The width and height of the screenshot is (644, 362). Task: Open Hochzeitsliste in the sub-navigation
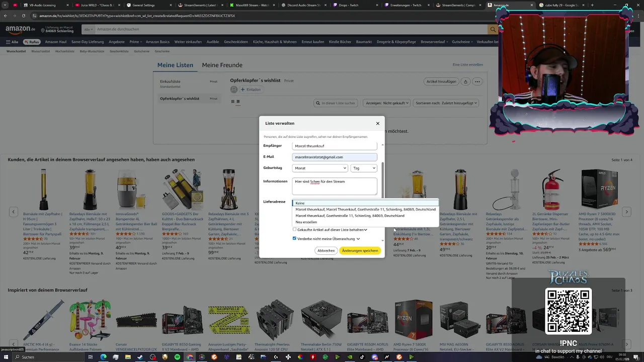[65, 51]
